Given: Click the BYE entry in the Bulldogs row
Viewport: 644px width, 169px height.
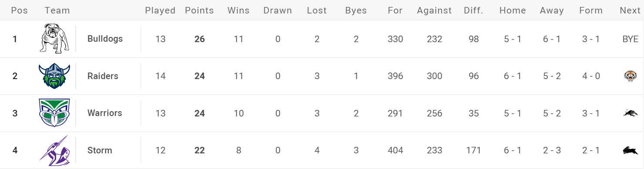Looking at the screenshot, I should [630, 39].
